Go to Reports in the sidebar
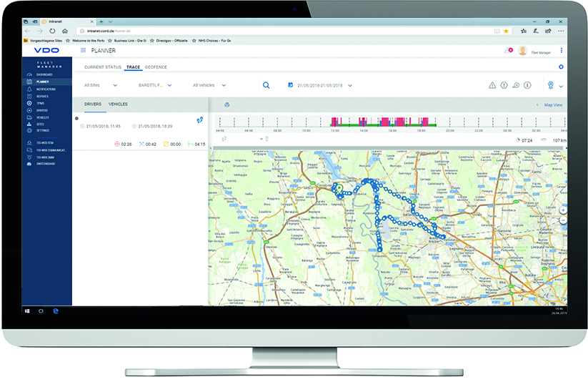Screen dimensions: 588x382 point(42,96)
